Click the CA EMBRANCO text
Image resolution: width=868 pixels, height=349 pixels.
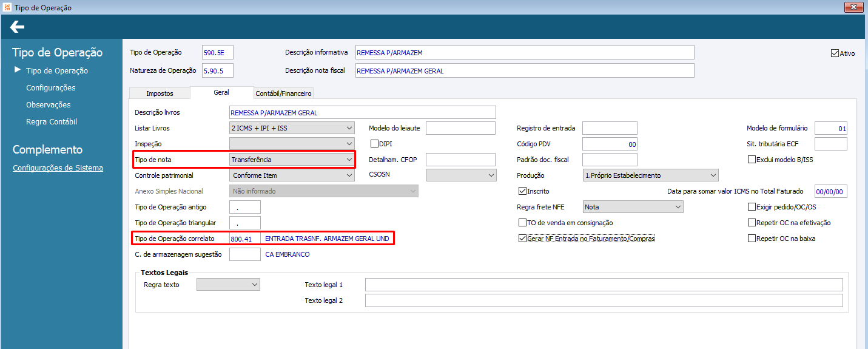(x=288, y=254)
